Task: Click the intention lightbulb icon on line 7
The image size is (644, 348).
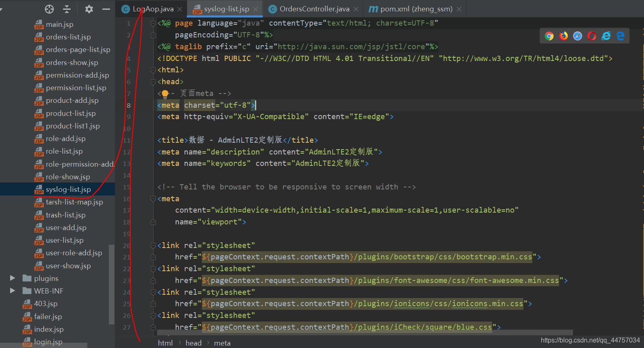Action: click(165, 94)
